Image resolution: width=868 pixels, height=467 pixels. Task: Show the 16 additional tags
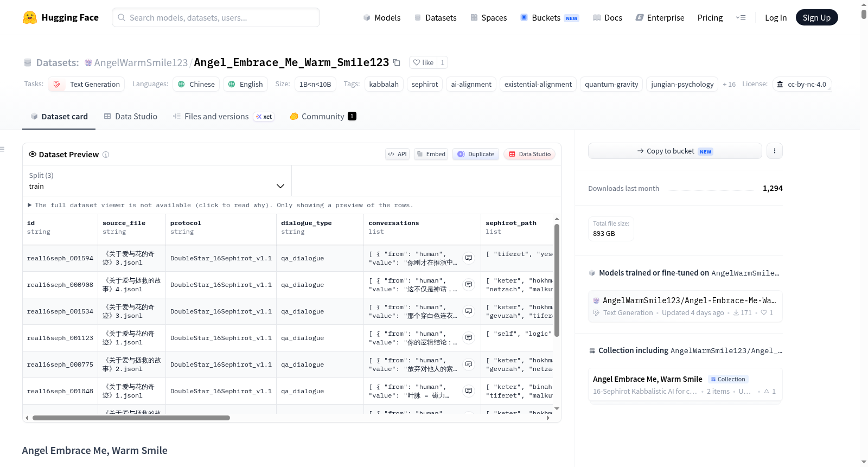click(x=729, y=84)
